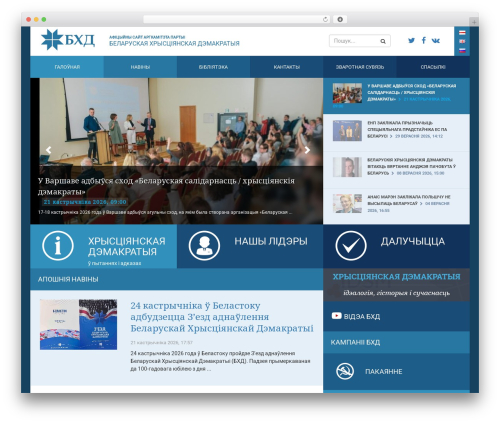
Task: Click the checkmark circle icon
Action: 351,246
